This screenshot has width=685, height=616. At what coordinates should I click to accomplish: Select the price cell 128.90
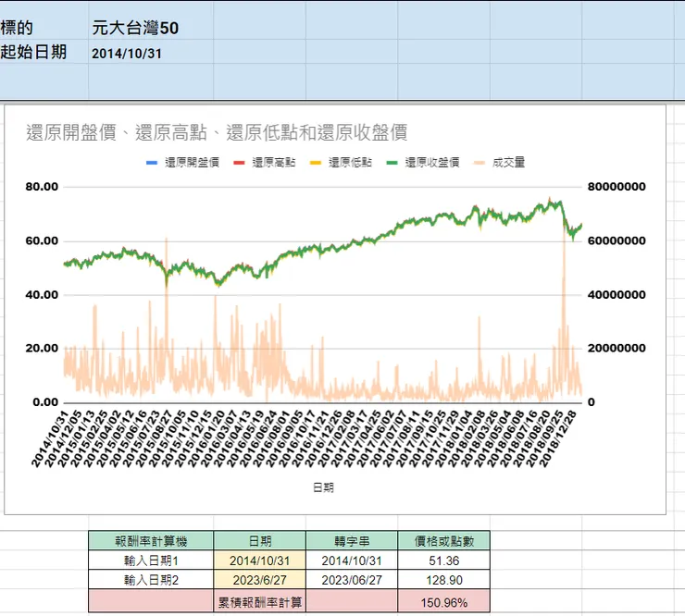pyautogui.click(x=443, y=580)
